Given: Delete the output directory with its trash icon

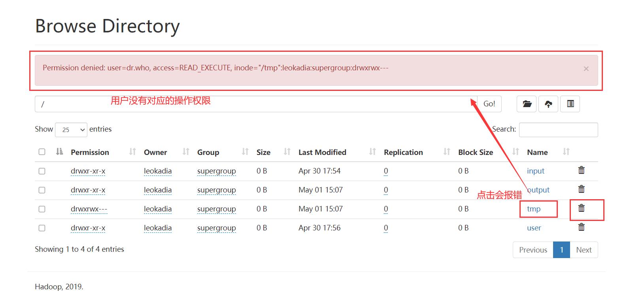Looking at the screenshot, I should [581, 189].
